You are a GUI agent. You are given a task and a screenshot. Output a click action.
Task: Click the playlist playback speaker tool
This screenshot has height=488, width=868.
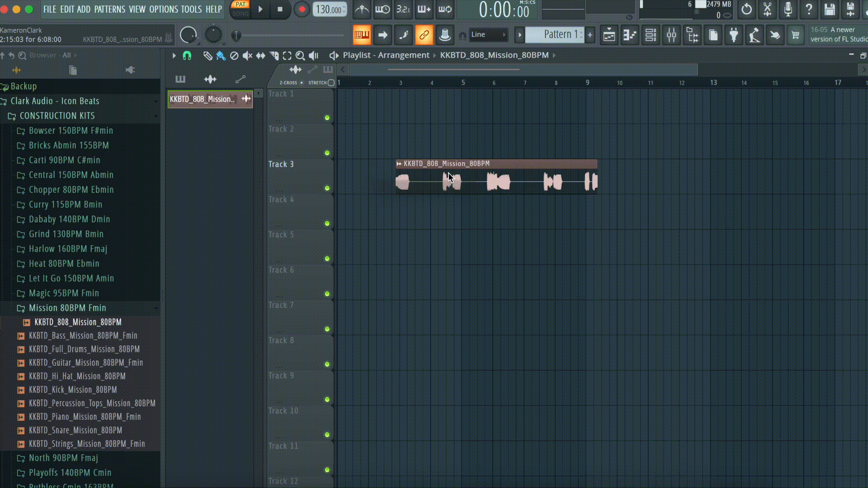[x=314, y=56]
